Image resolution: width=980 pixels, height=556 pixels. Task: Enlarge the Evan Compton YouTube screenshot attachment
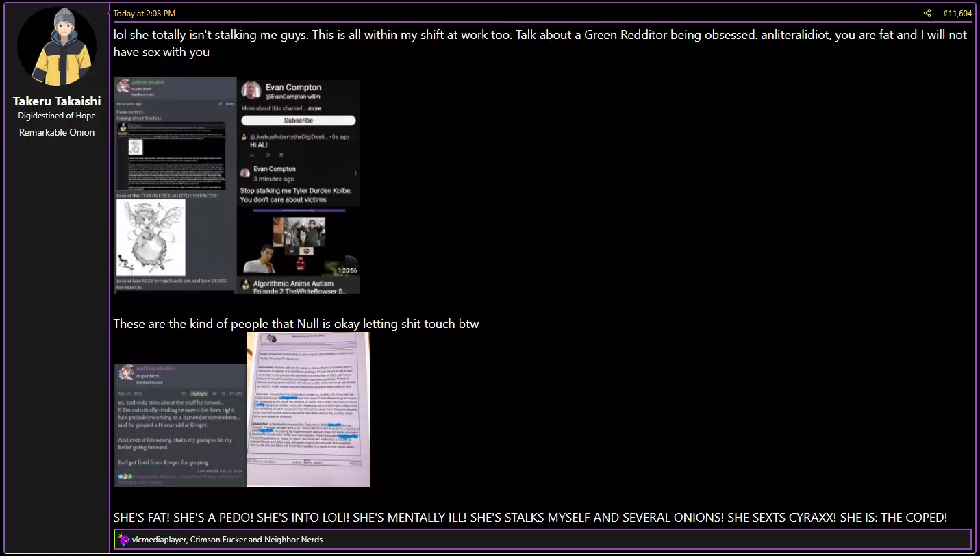click(299, 186)
